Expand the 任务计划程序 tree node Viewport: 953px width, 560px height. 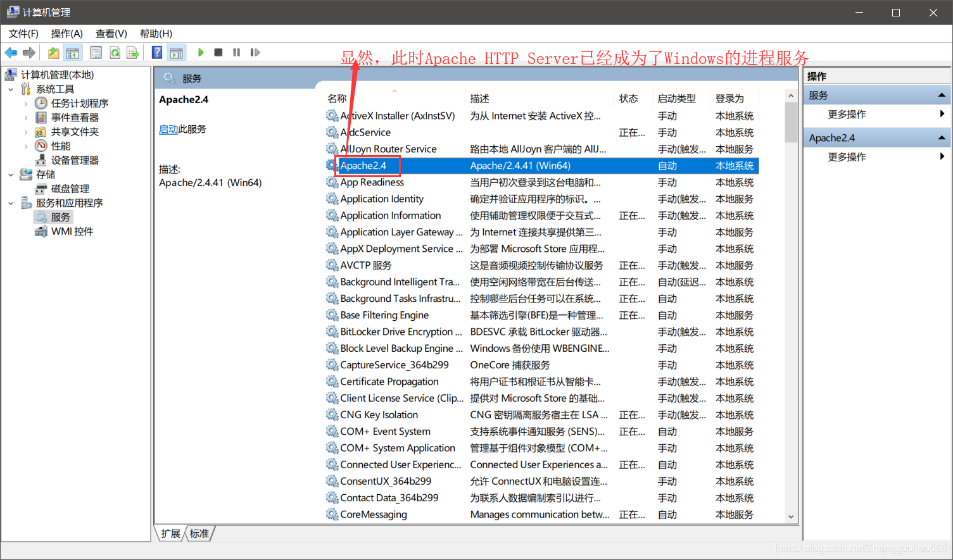point(26,103)
